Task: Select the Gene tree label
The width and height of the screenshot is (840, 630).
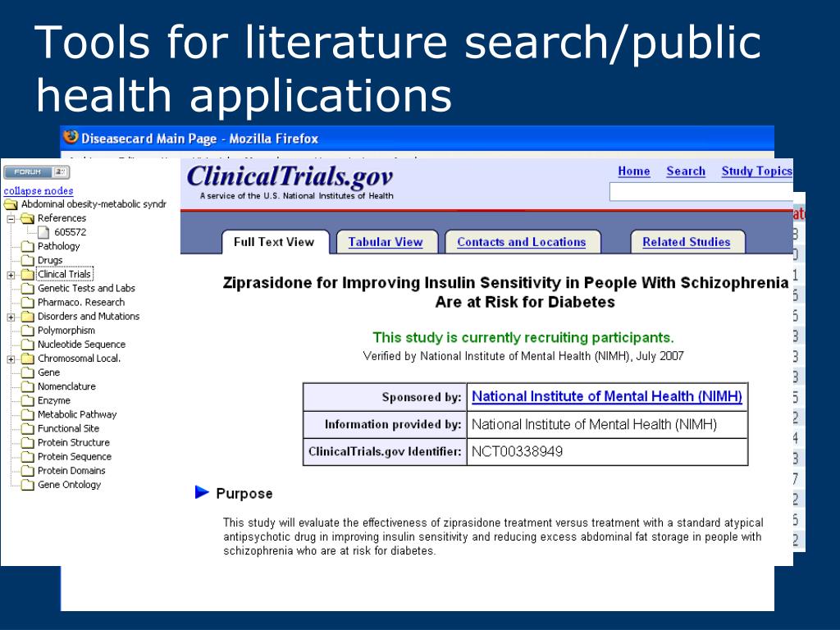Action: click(48, 372)
